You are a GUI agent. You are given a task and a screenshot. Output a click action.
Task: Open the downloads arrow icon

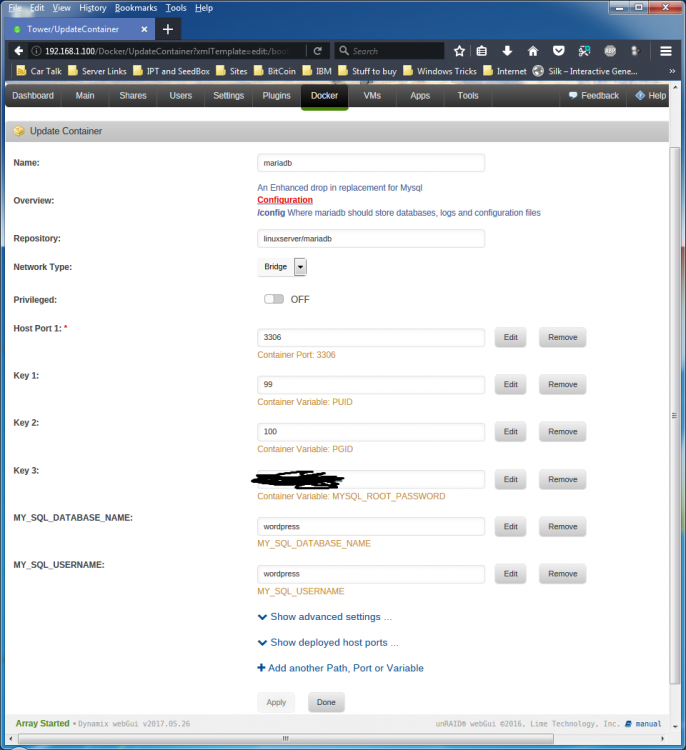pyautogui.click(x=507, y=51)
